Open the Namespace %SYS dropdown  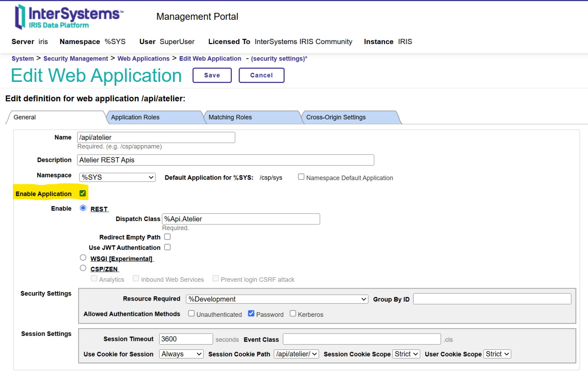click(x=117, y=177)
